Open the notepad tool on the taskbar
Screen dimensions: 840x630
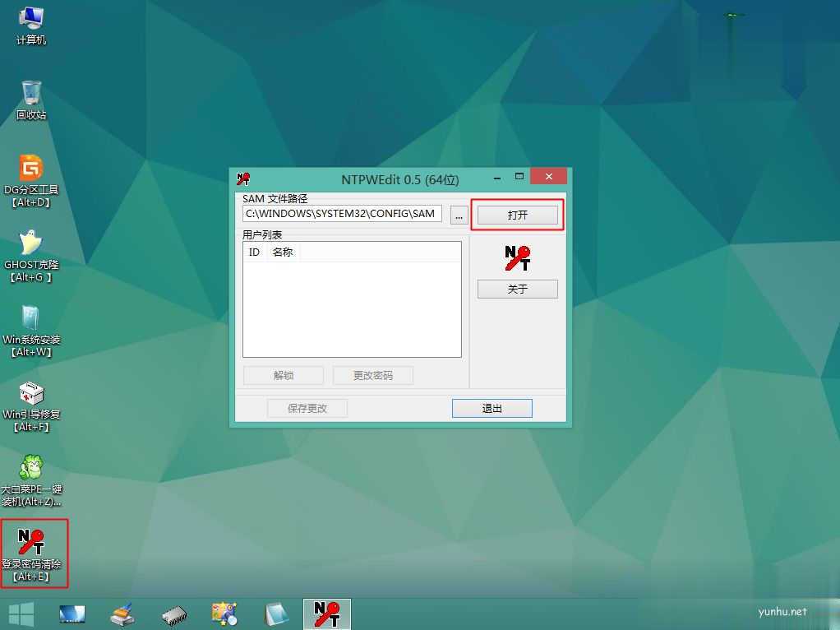277,613
